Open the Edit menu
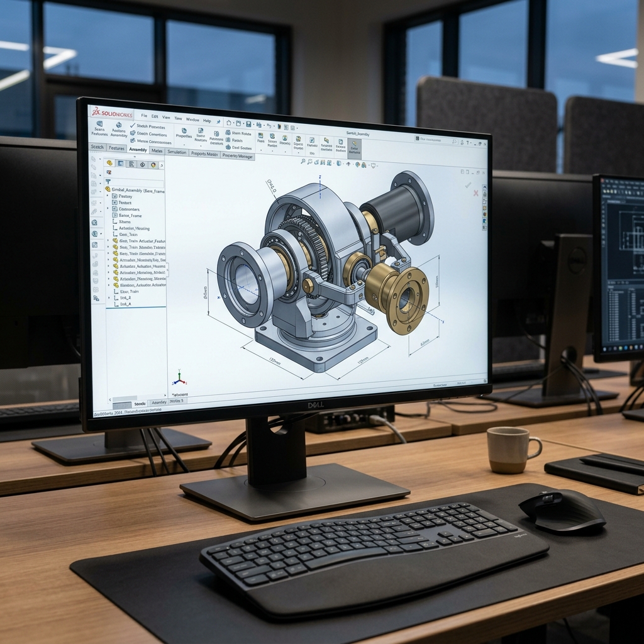Screen dimensions: 644x644 [155, 116]
